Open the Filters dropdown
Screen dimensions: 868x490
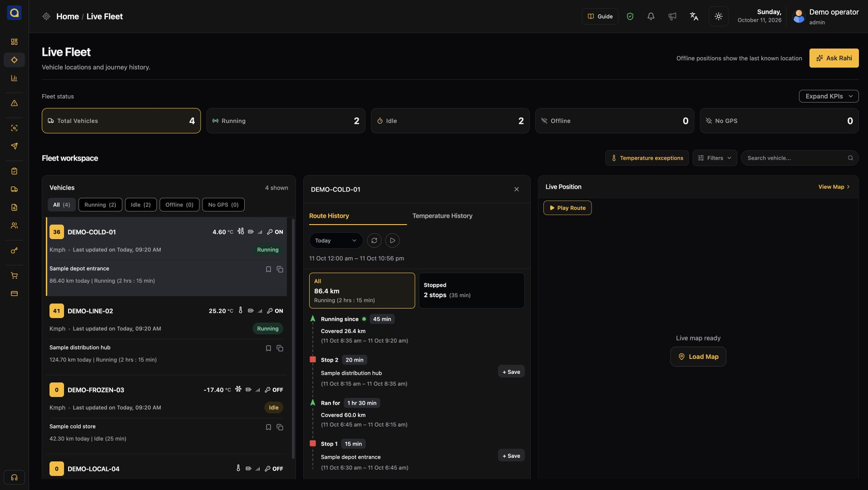pyautogui.click(x=715, y=158)
